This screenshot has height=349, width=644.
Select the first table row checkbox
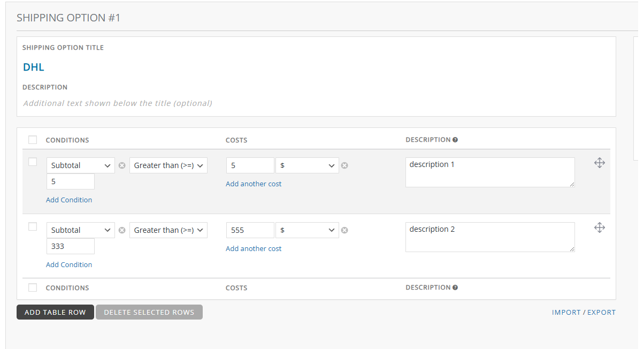[33, 162]
